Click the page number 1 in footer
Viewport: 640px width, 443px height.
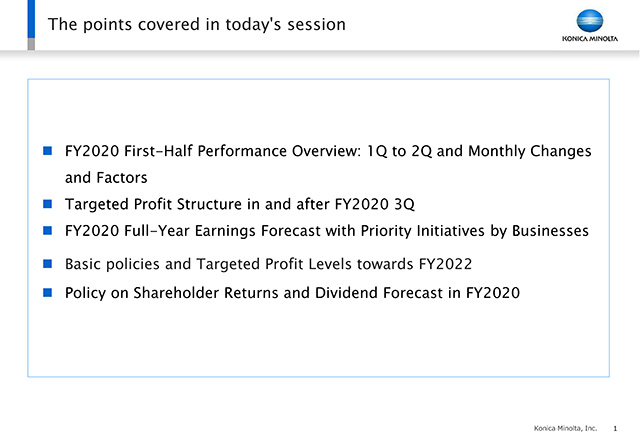tap(615, 428)
